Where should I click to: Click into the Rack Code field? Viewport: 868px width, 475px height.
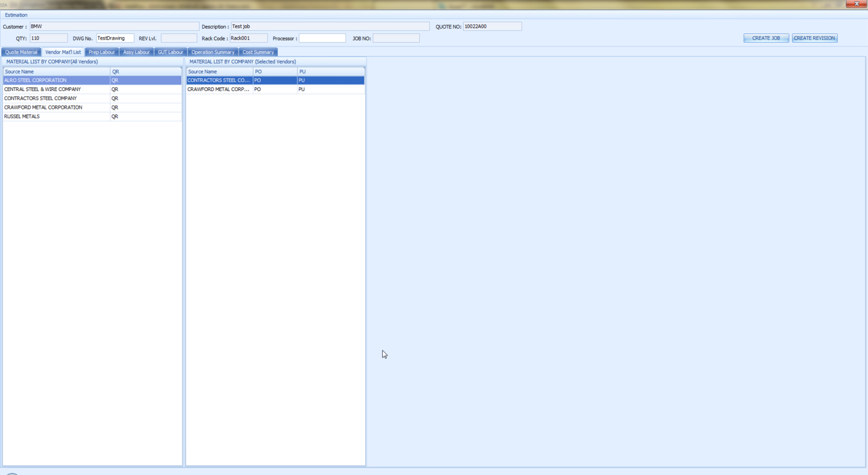click(249, 38)
